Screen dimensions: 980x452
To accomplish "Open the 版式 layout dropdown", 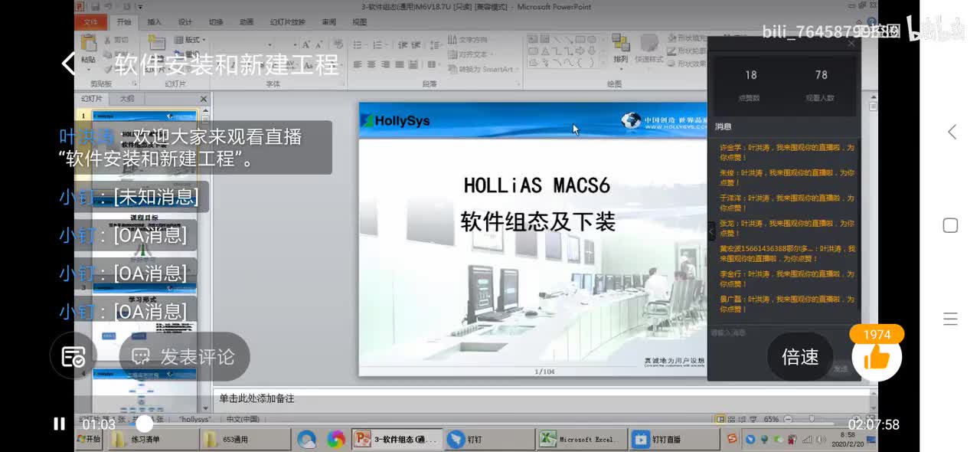I will tap(190, 39).
